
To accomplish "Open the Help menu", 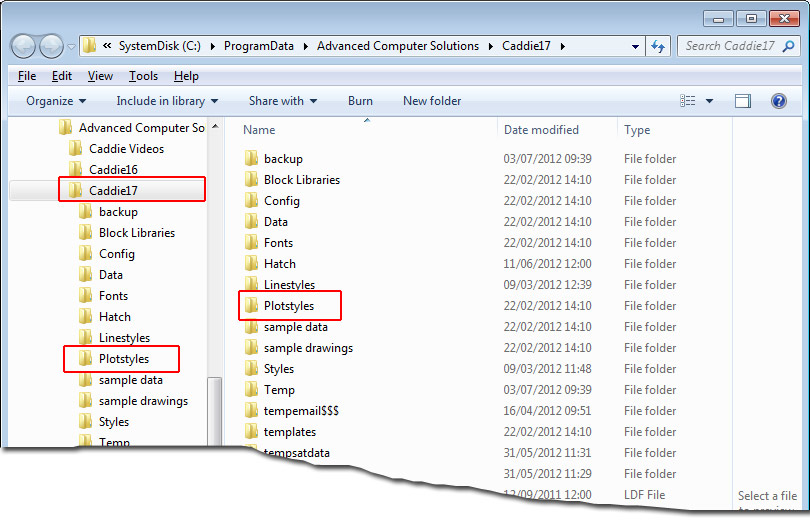I will click(186, 76).
